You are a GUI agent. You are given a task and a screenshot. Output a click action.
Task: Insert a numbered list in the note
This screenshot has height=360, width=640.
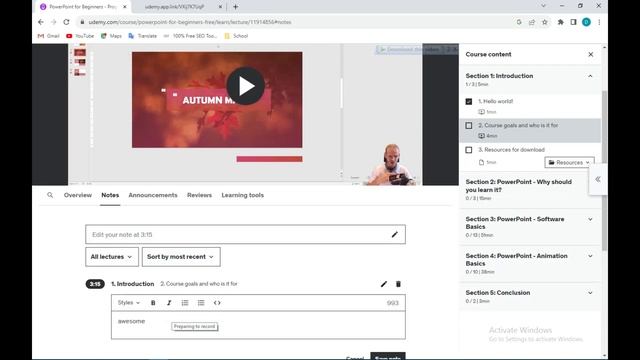[185, 303]
